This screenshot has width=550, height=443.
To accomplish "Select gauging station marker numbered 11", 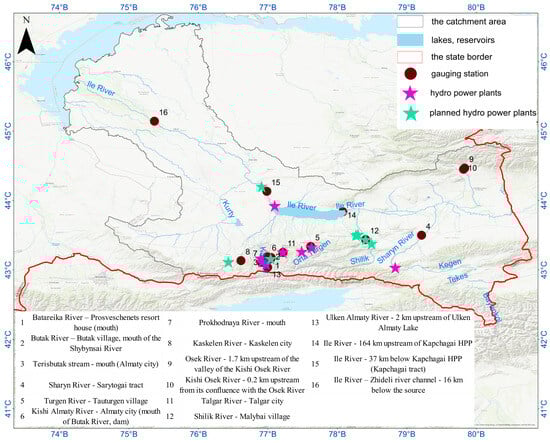I will tap(283, 252).
